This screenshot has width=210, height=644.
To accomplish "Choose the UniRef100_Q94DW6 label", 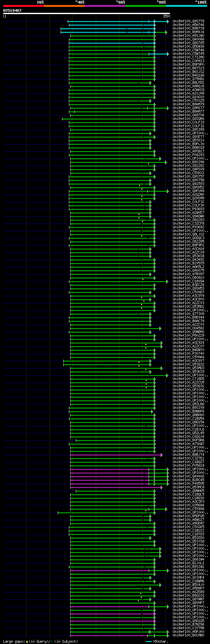I will coord(188,216).
